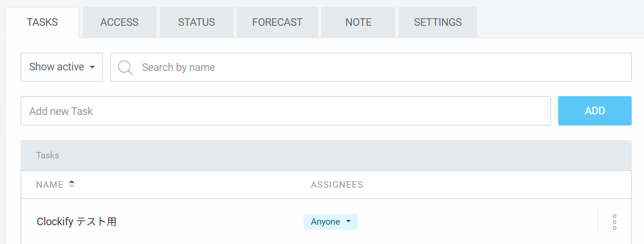Open the three-dot menu for Clockify テスト用 task
Viewport: 644px width, 244px height.
pyautogui.click(x=614, y=222)
